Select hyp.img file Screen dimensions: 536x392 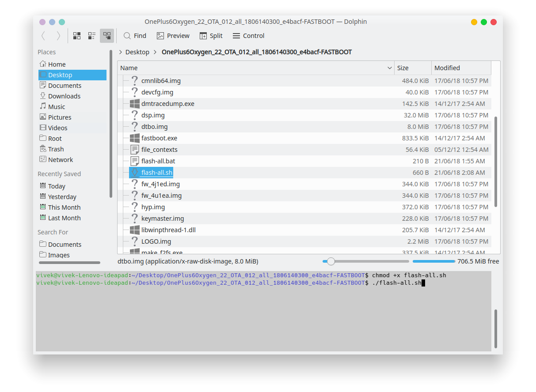coord(153,207)
